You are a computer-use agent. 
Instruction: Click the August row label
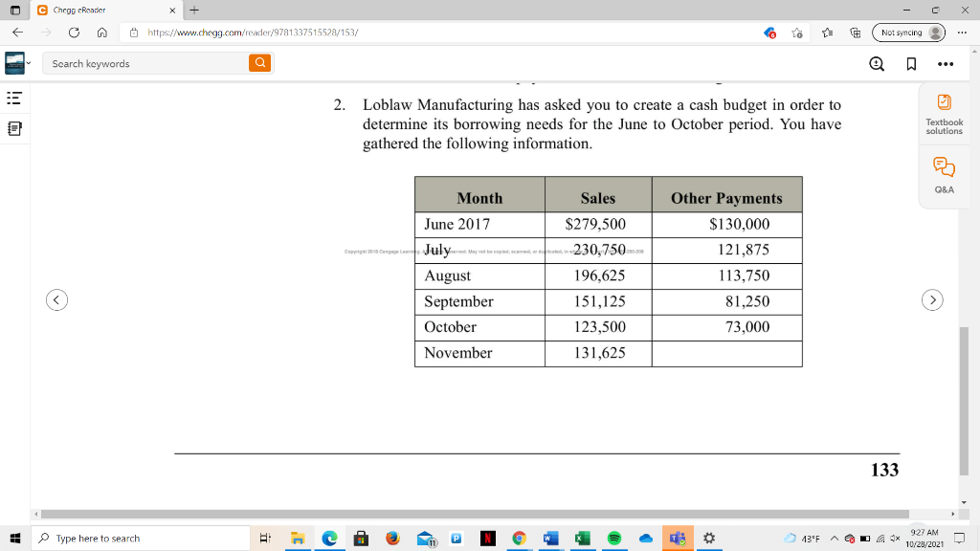[x=448, y=275]
